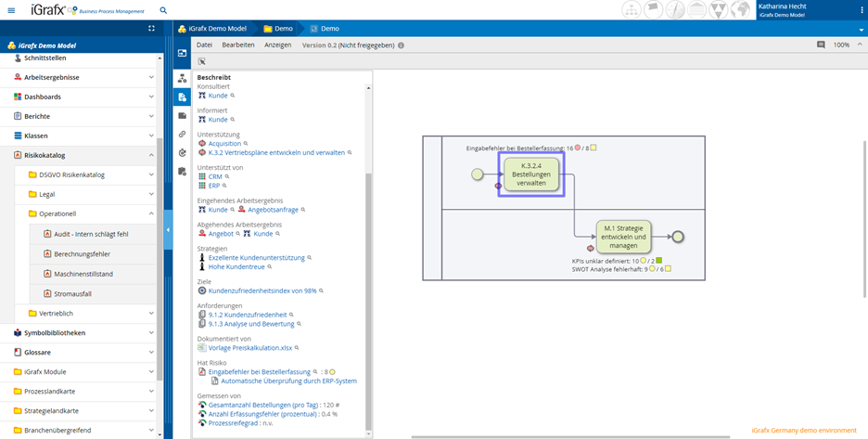Image resolution: width=868 pixels, height=439 pixels.
Task: Collapse the toolbar with the up chevron
Action: [860, 45]
